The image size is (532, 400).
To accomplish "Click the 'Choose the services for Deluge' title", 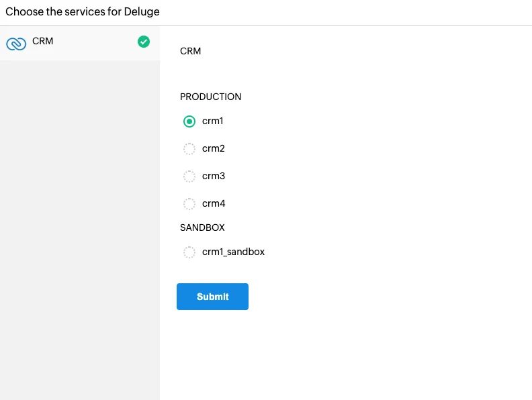I will pos(83,11).
